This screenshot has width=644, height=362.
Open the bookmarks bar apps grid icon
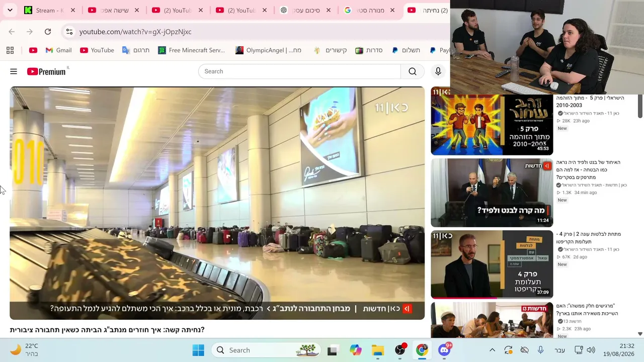click(x=10, y=50)
